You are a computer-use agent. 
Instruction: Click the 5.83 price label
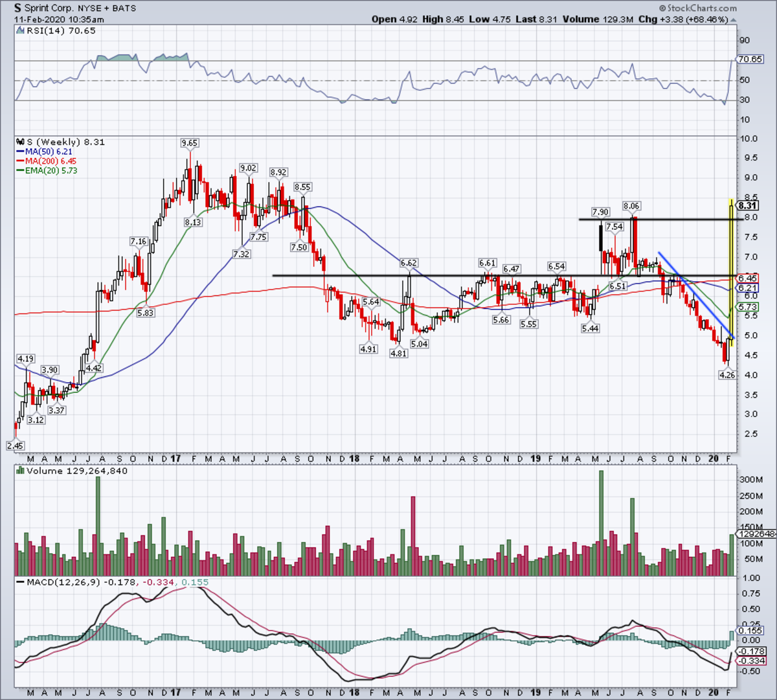coord(146,312)
